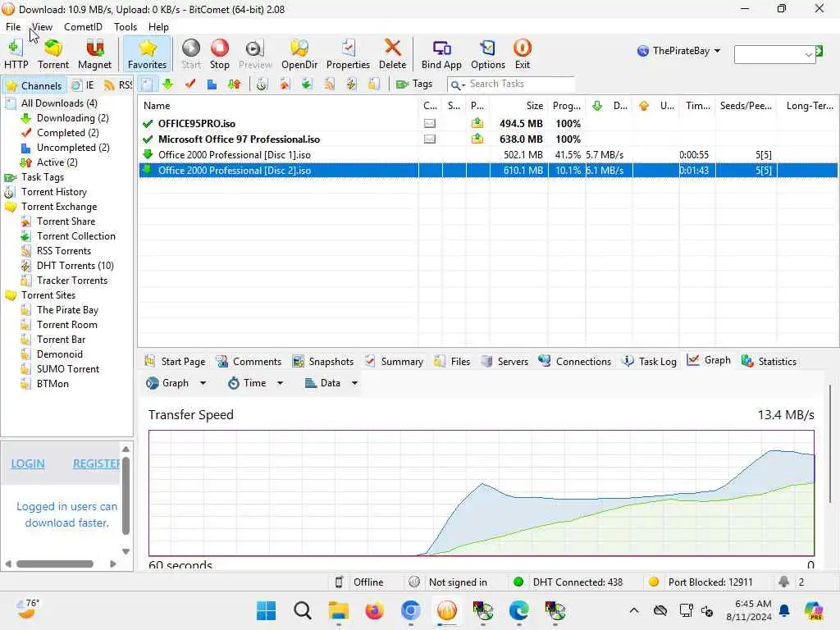
Task: Click the sidebar horizontal scrollbar
Action: coord(55,564)
